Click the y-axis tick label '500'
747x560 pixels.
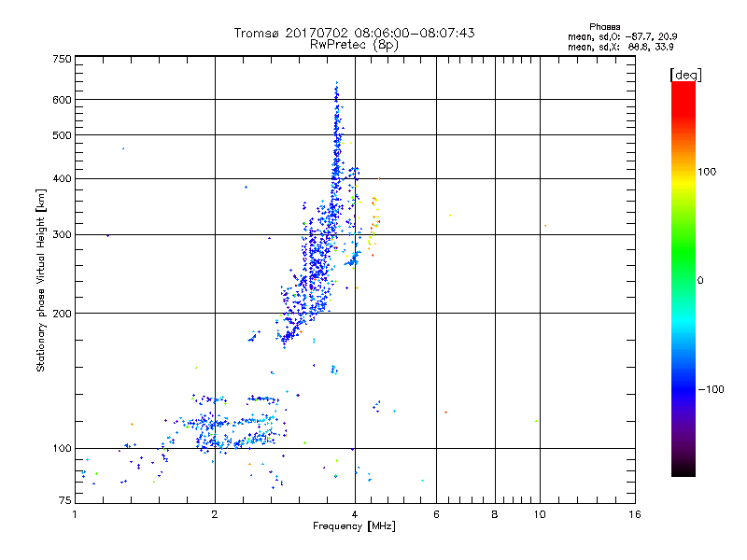pos(62,135)
